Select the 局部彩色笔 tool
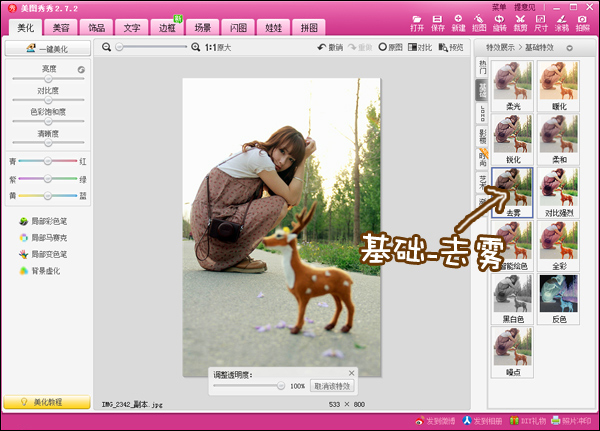Image resolution: width=600 pixels, height=431 pixels. (x=43, y=221)
